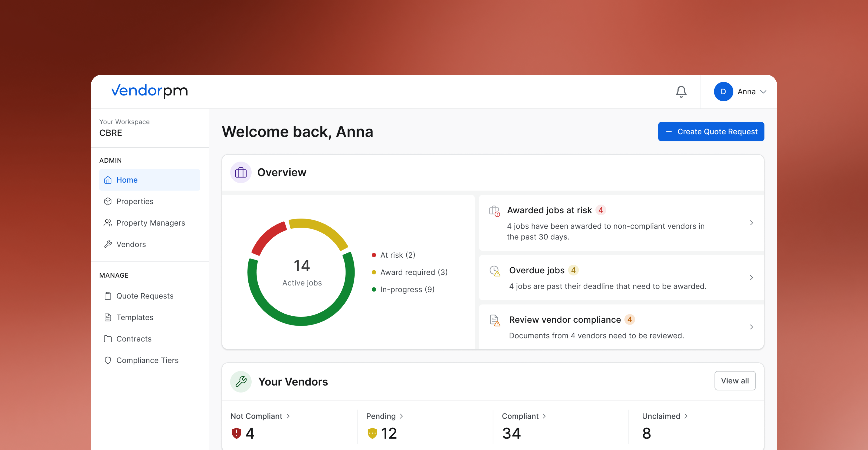
Task: Open the Anna user account dropdown
Action: (763, 92)
